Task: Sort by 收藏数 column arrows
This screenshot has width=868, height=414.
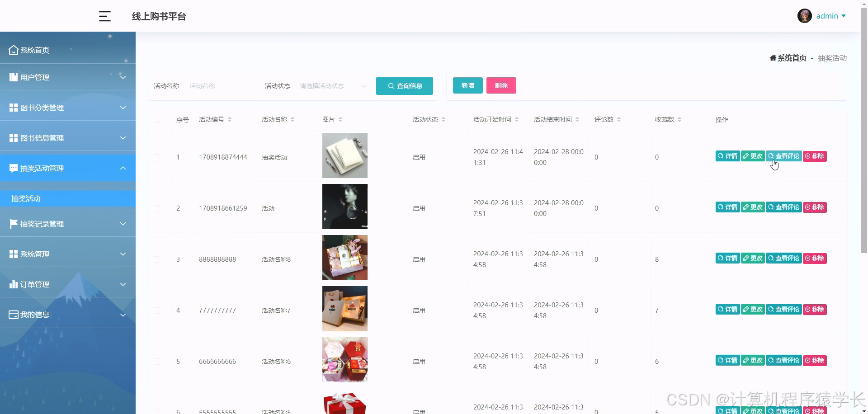Action: click(x=679, y=119)
